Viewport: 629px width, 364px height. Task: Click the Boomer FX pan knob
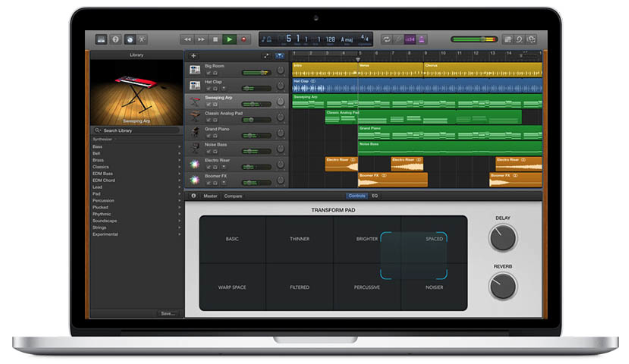[x=280, y=180]
